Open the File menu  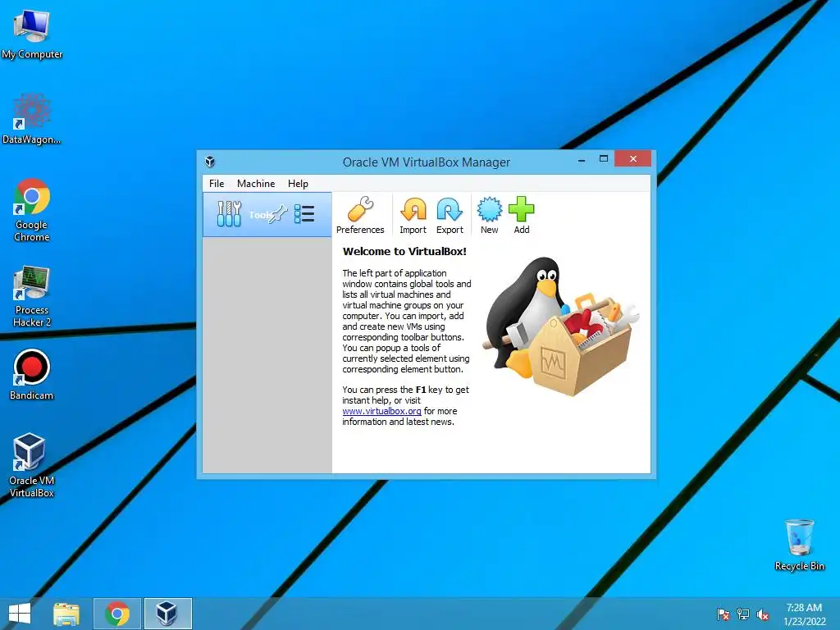point(217,183)
